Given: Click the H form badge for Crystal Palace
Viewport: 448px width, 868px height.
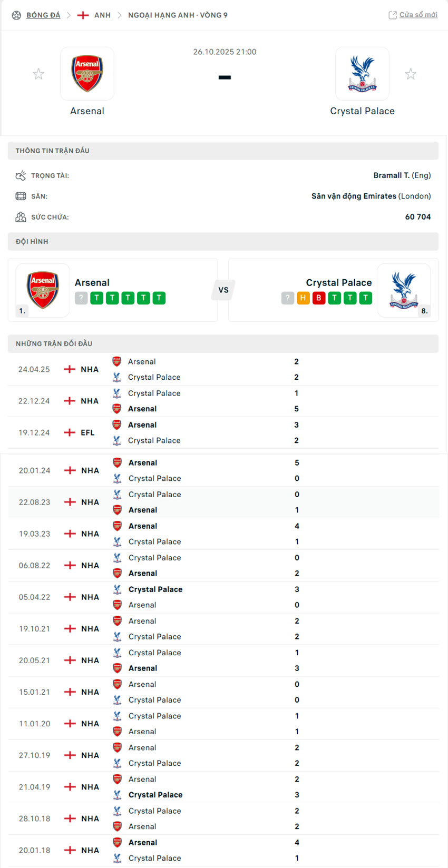Looking at the screenshot, I should pos(303,298).
